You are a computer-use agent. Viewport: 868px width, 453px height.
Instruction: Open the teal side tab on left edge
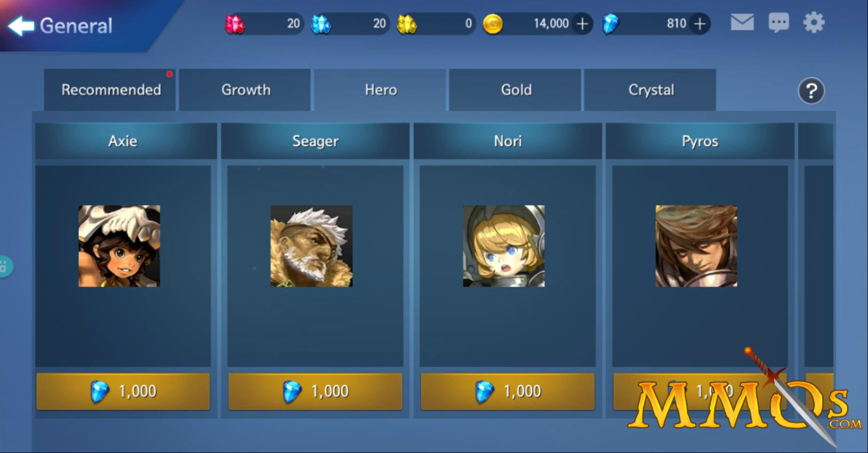coord(6,266)
